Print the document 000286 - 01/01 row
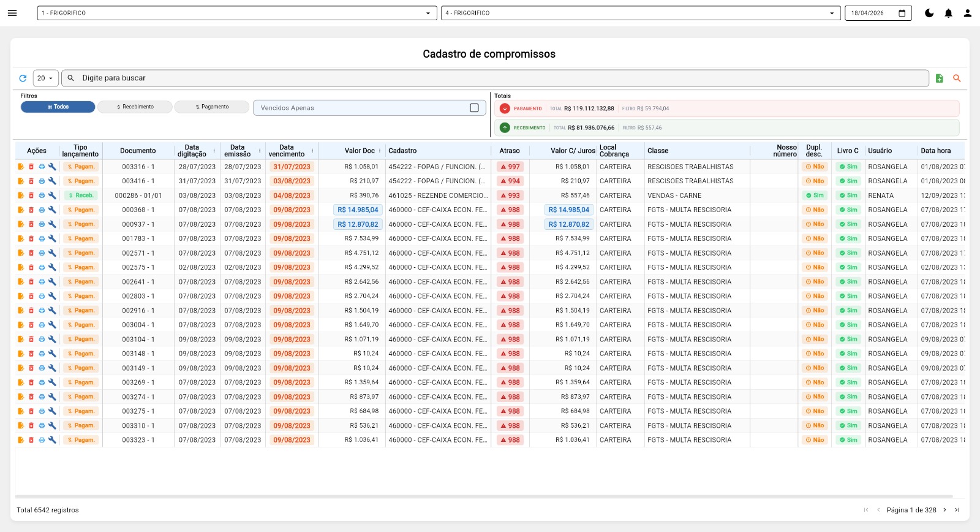Image resolution: width=980 pixels, height=532 pixels. pos(42,196)
